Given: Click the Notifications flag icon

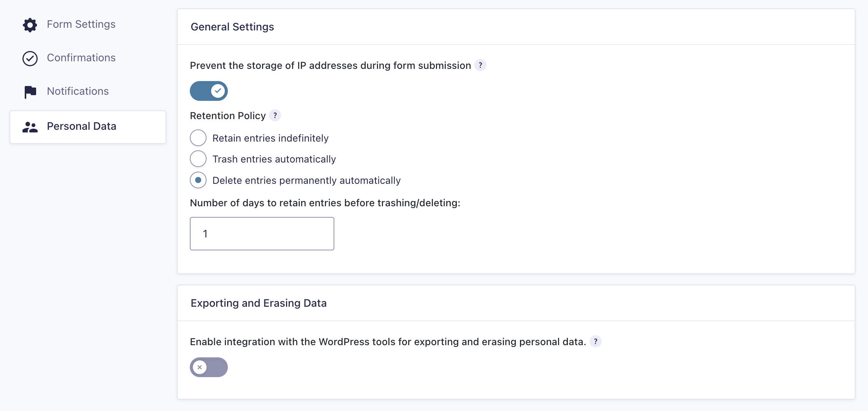Looking at the screenshot, I should tap(30, 92).
